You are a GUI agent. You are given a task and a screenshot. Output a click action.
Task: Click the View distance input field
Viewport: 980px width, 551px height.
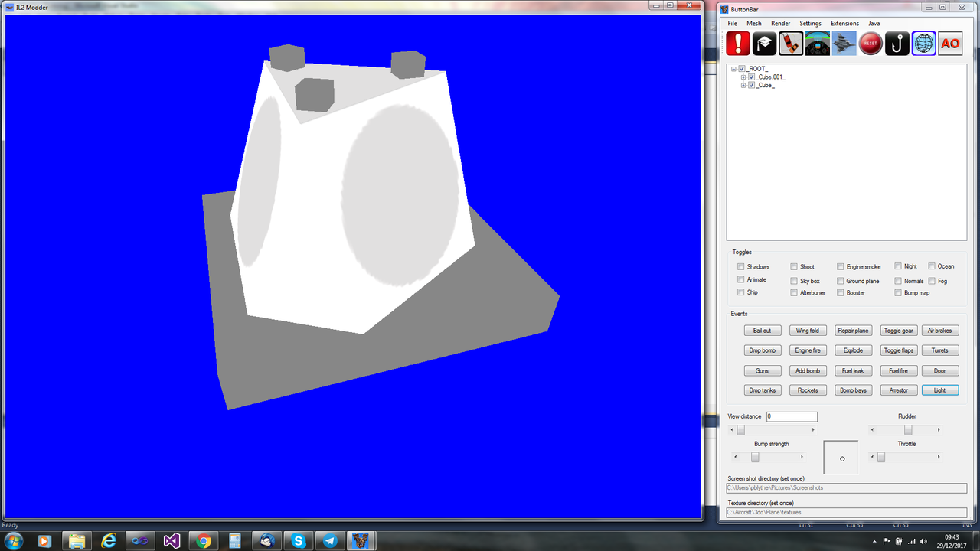coord(791,416)
